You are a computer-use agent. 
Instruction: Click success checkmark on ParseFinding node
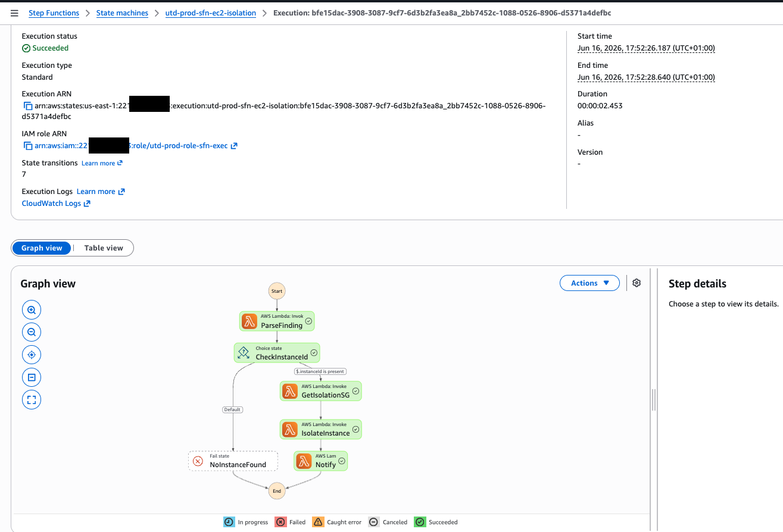click(308, 321)
